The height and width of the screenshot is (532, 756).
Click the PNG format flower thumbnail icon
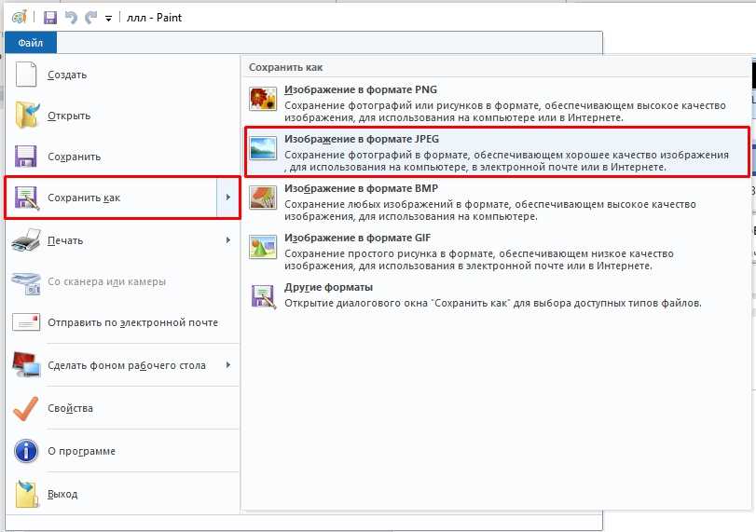click(x=263, y=99)
